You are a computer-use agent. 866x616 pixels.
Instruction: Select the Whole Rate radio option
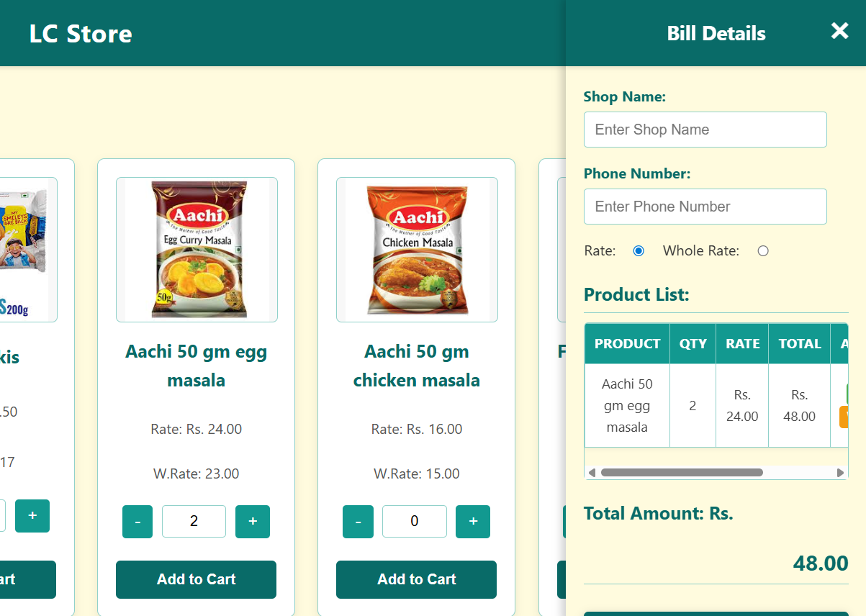[x=763, y=251]
